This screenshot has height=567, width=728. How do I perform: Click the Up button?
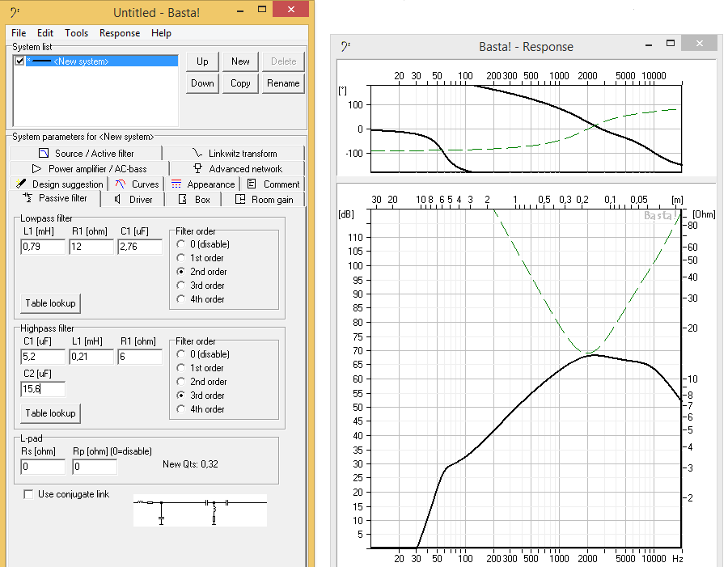[x=202, y=61]
